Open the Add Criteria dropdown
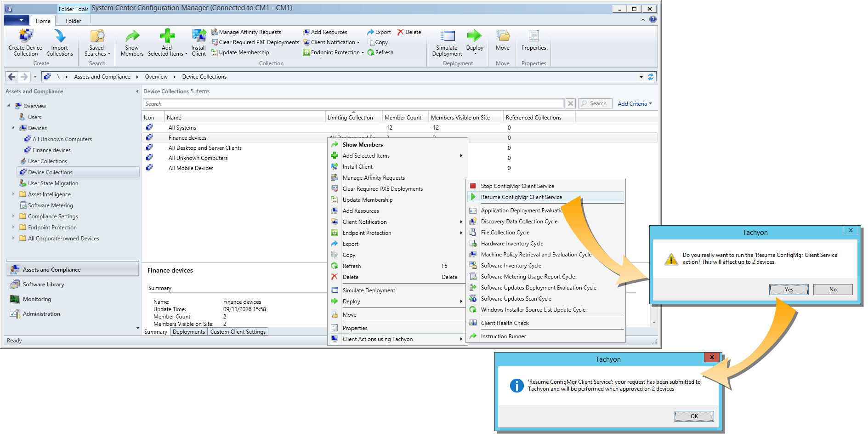Viewport: 868px width, 438px height. [635, 104]
